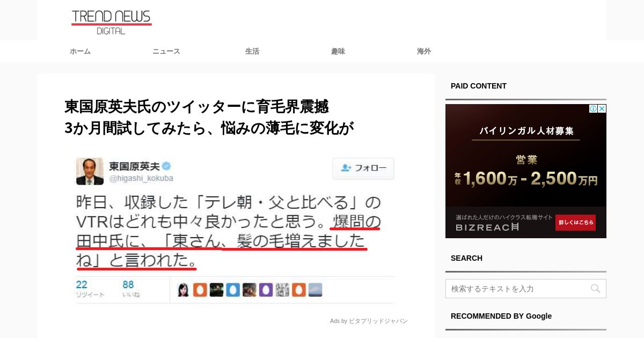Click the SEARCH sidebar heading
The width and height of the screenshot is (644, 338).
[x=466, y=258]
